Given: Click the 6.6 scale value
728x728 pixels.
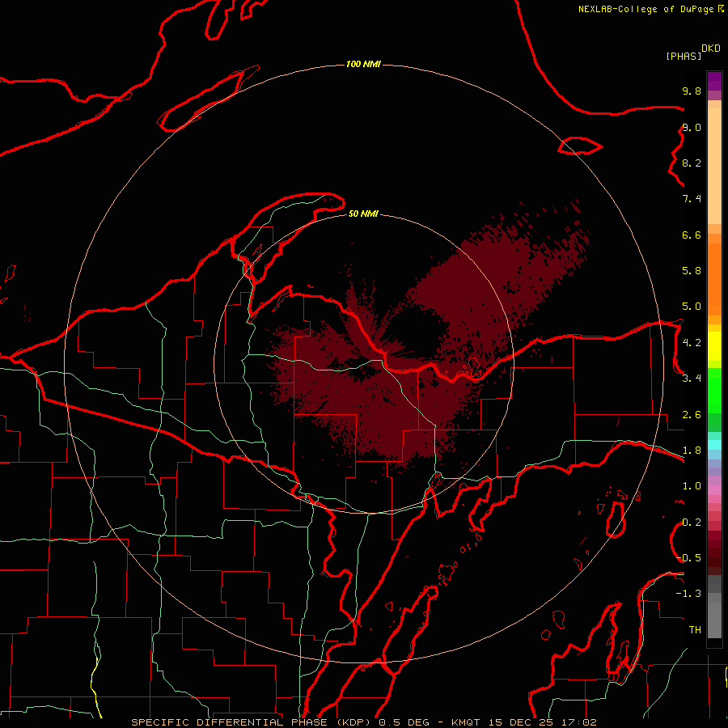Looking at the screenshot, I should pos(692,235).
